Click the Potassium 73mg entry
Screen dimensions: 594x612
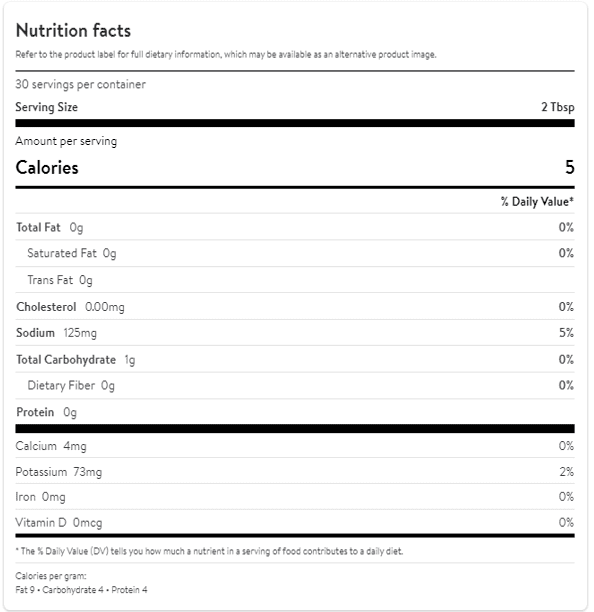(59, 472)
